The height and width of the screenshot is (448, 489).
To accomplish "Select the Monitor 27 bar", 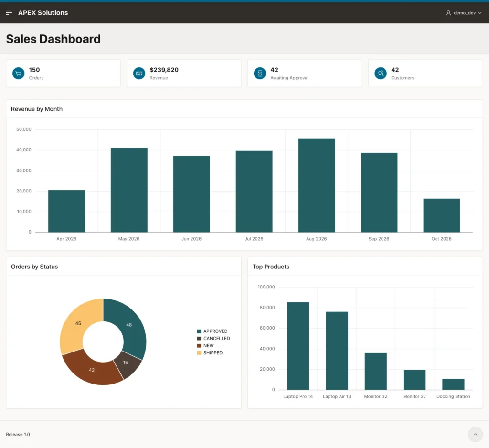I will pyautogui.click(x=415, y=380).
